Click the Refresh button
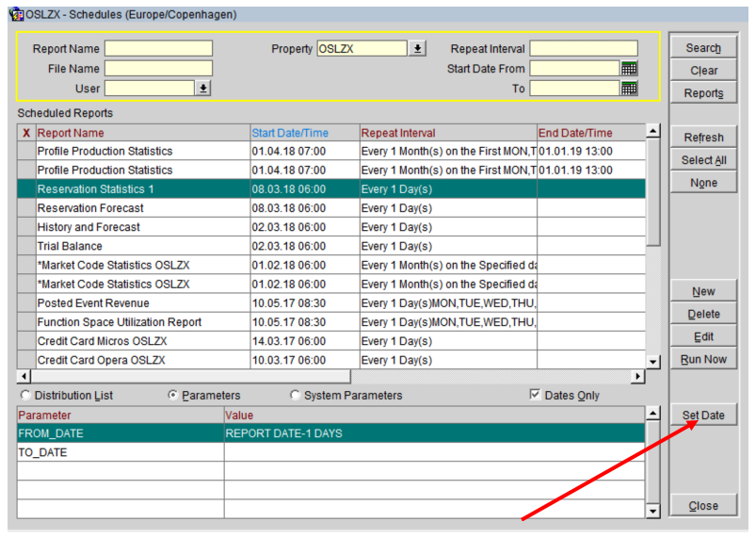Screen dimensions: 756x538 [x=703, y=138]
